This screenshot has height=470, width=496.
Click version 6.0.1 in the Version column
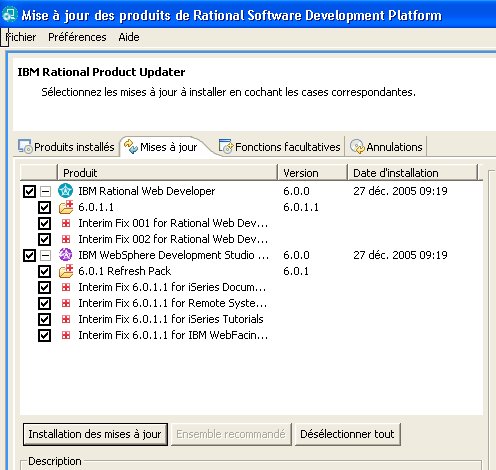pos(296,271)
